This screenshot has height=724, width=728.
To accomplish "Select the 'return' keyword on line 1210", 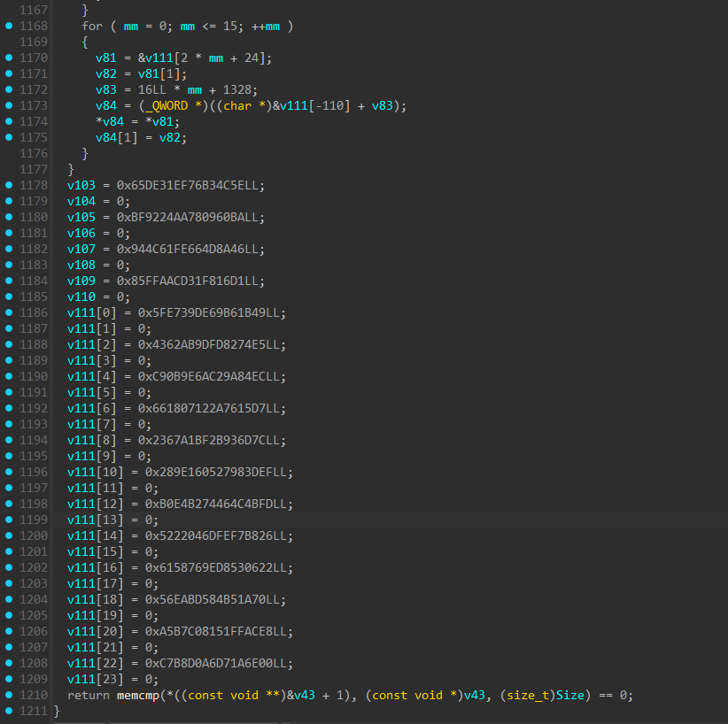I will pyautogui.click(x=89, y=695).
